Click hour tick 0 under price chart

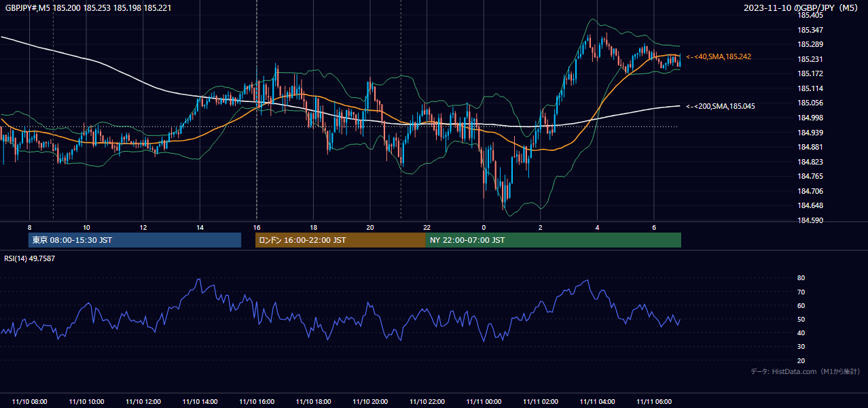pos(484,227)
